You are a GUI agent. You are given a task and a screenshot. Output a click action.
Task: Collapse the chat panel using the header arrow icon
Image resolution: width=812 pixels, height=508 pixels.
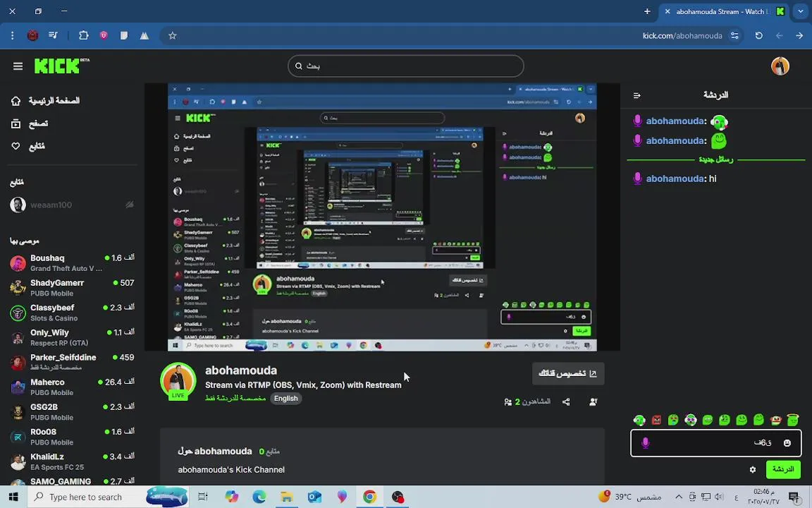click(637, 95)
